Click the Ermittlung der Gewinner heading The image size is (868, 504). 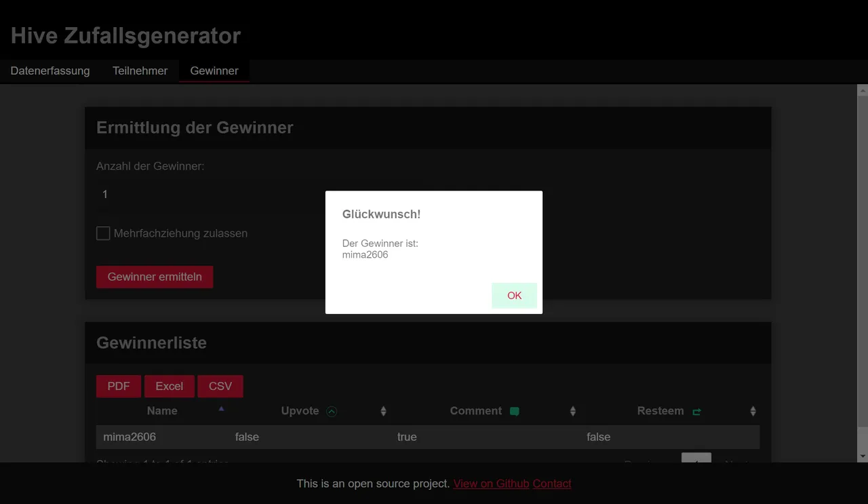[195, 128]
